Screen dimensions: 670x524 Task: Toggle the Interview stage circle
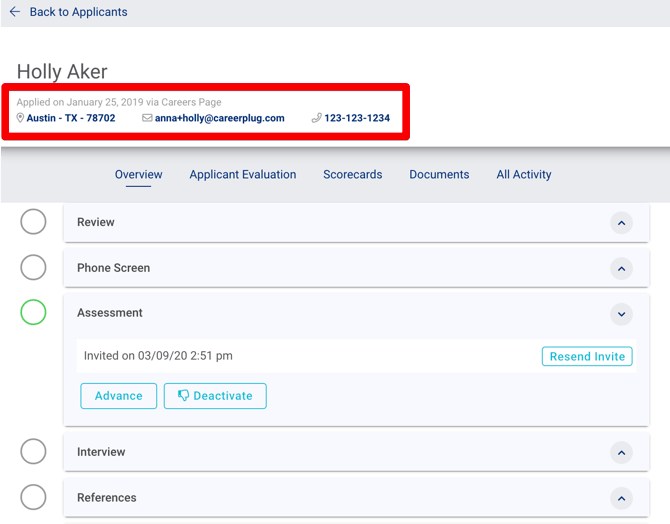coord(33,451)
